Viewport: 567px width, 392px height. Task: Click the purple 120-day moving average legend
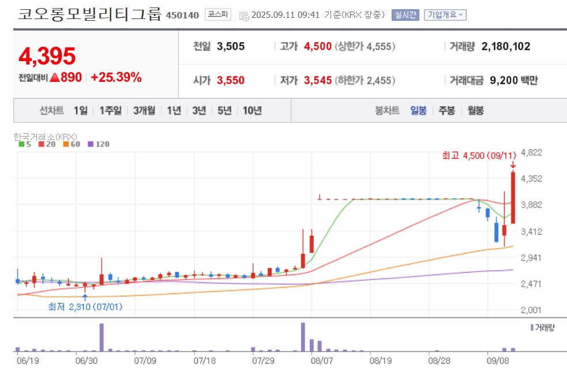click(x=99, y=144)
